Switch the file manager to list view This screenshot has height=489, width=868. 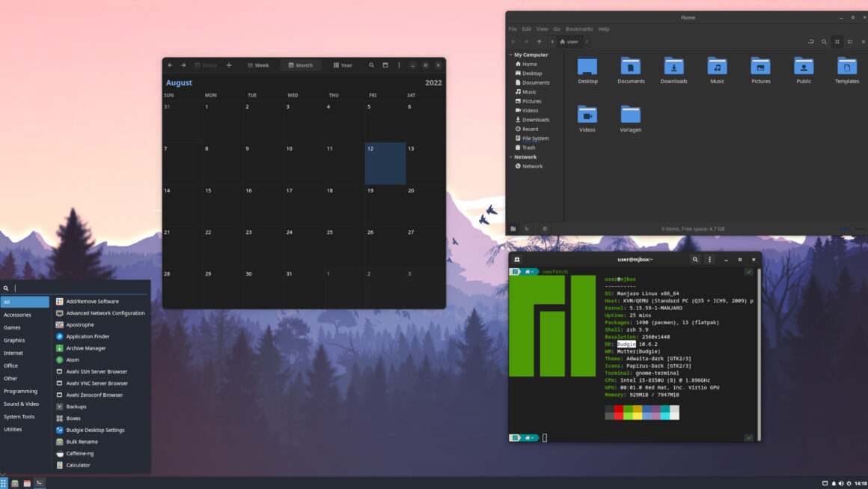pyautogui.click(x=849, y=41)
